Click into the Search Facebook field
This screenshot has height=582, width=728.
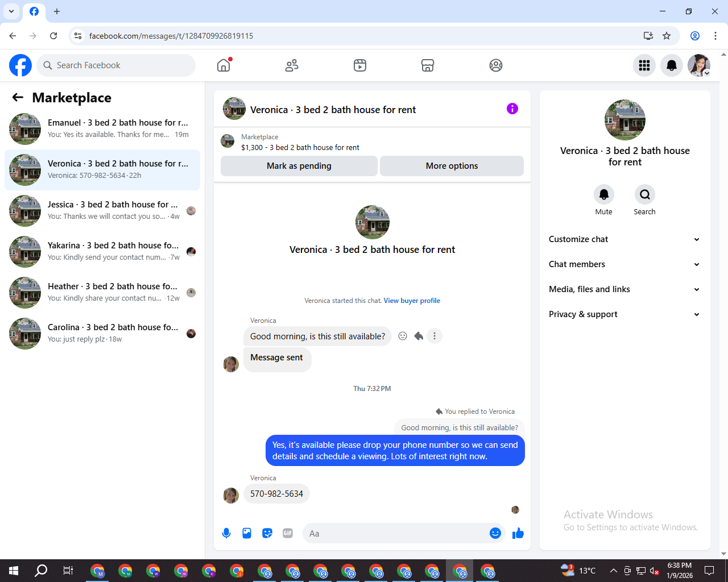[116, 65]
